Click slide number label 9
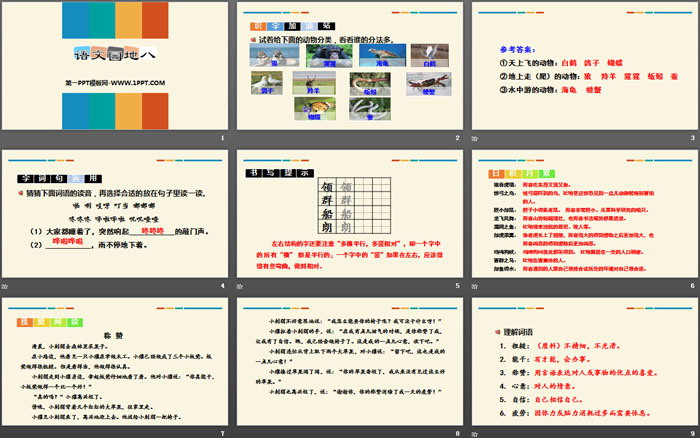Viewport: 700px width, 438px height. pos(692,433)
